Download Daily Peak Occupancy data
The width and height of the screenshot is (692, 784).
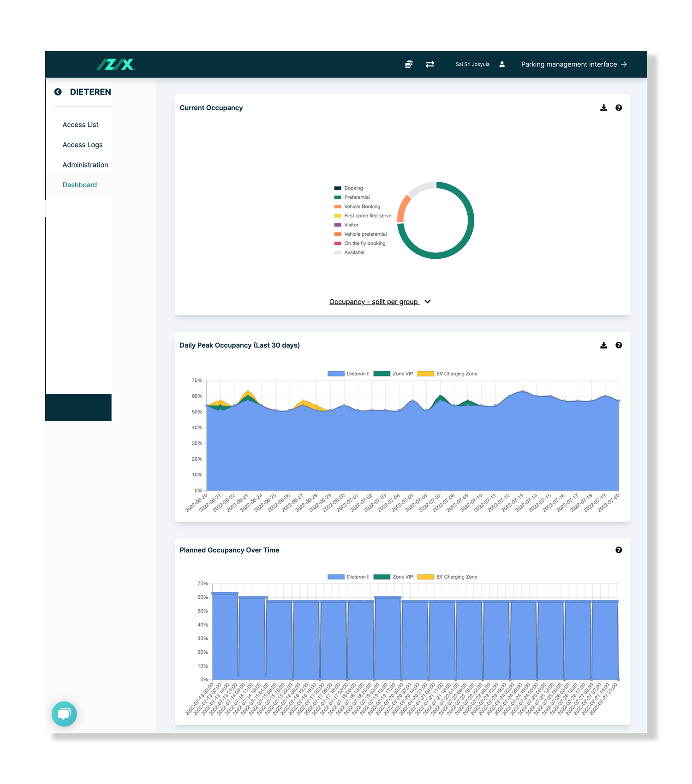pyautogui.click(x=603, y=345)
